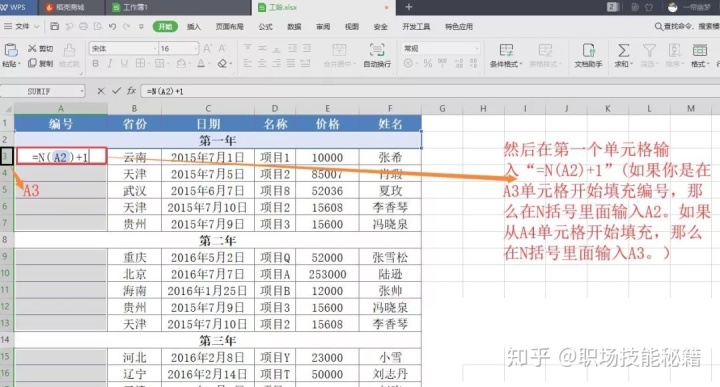
Task: Open the Insert (插入) ribbon tab
Action: [194, 27]
